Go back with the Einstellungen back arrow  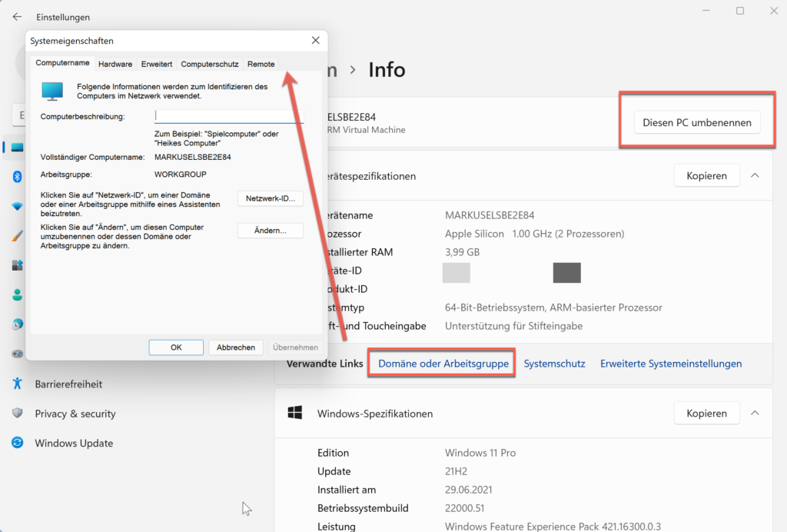(x=17, y=17)
